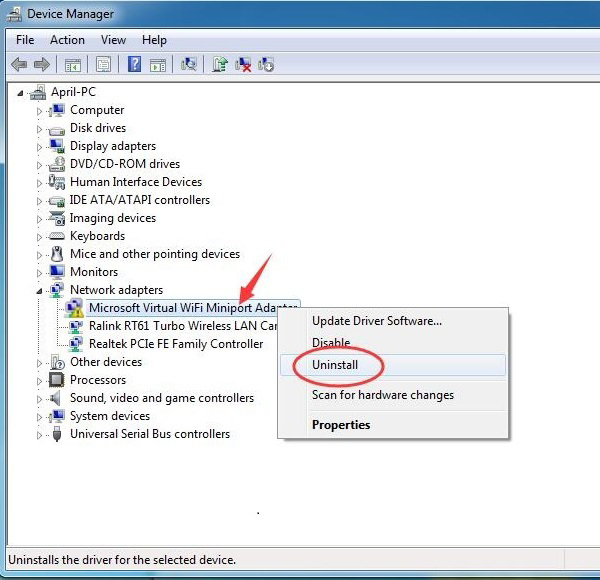Click the Device Manager title bar icon
The height and width of the screenshot is (580, 600).
[14, 15]
